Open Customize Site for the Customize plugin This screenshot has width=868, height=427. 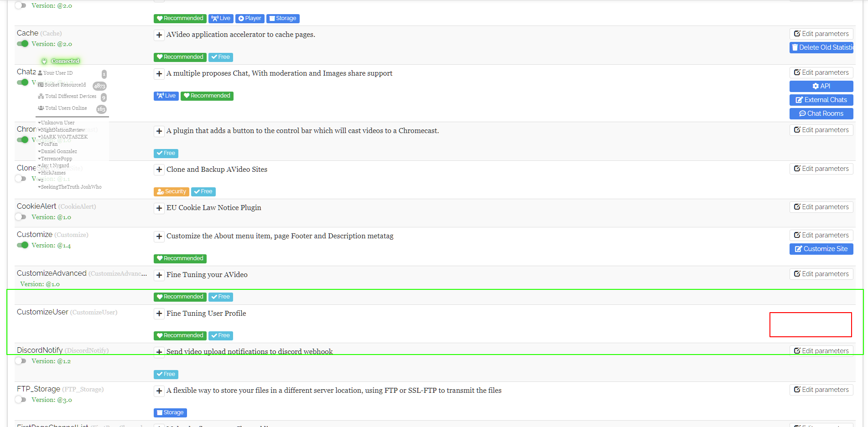point(821,249)
